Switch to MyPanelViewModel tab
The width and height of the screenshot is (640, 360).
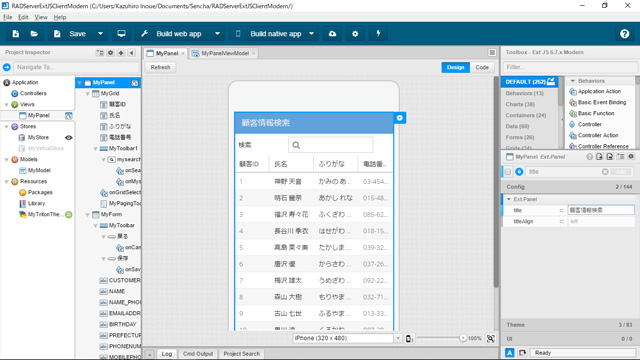click(224, 53)
